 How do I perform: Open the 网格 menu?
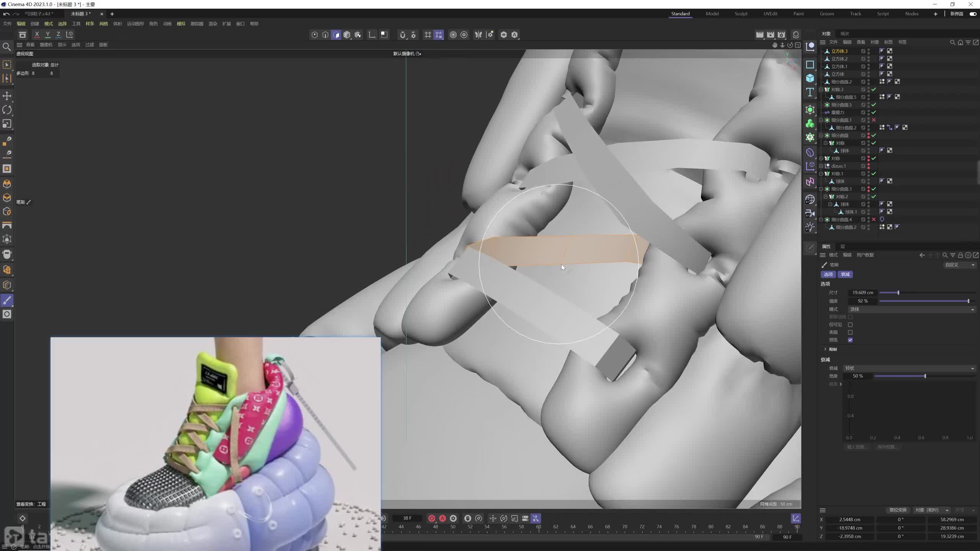(104, 24)
